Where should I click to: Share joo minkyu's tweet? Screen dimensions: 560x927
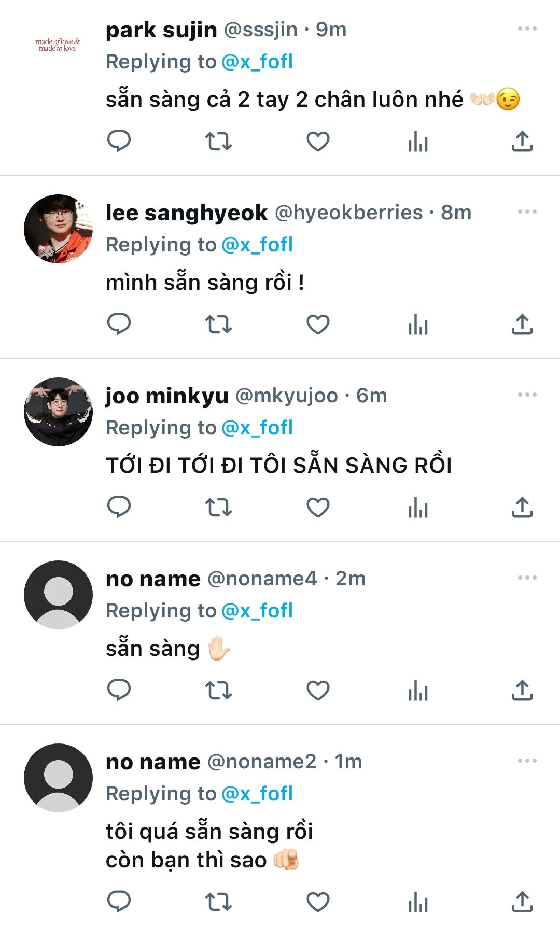(522, 508)
